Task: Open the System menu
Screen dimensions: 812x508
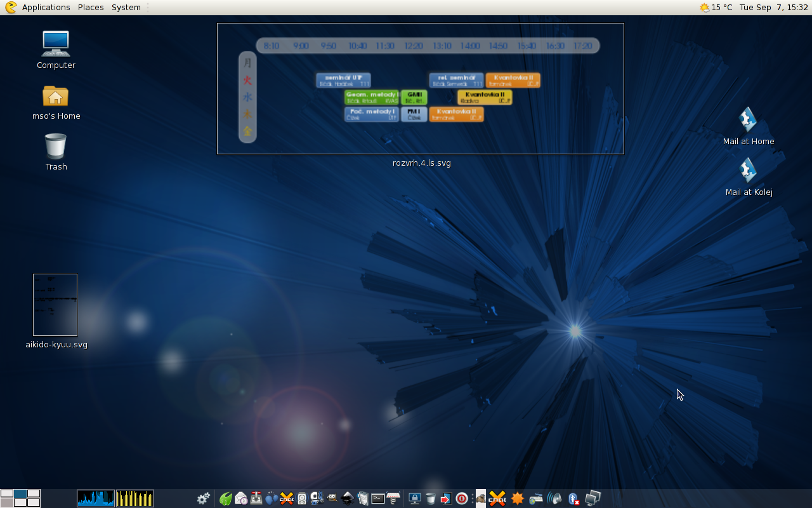Action: (126, 8)
